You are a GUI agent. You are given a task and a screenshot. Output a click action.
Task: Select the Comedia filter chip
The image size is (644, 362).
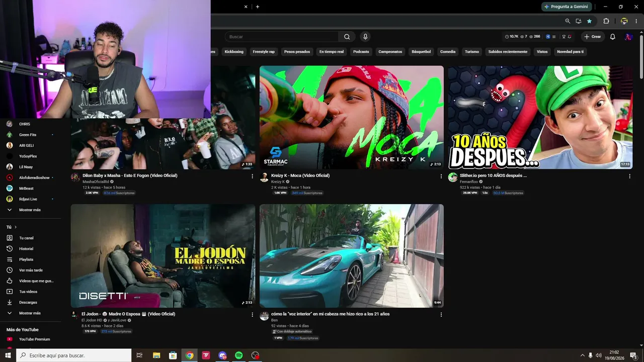point(448,52)
